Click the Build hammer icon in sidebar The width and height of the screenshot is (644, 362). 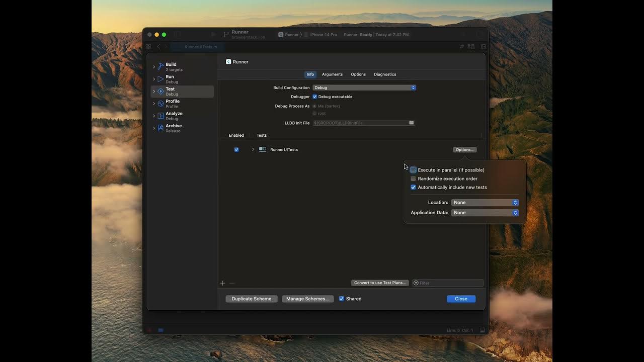pos(160,66)
